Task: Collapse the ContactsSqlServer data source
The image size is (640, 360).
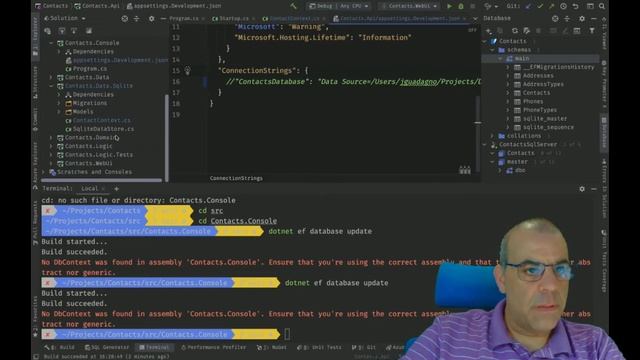Action: [x=484, y=144]
